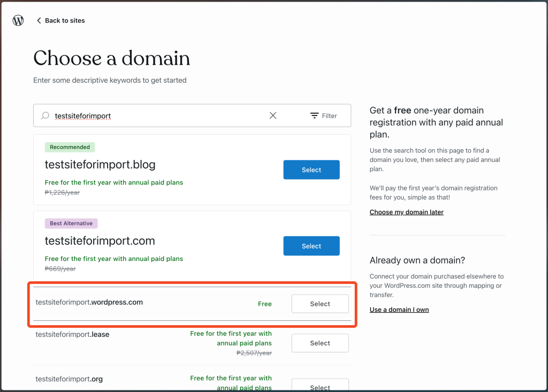Click the WordPress logo icon

pyautogui.click(x=18, y=20)
